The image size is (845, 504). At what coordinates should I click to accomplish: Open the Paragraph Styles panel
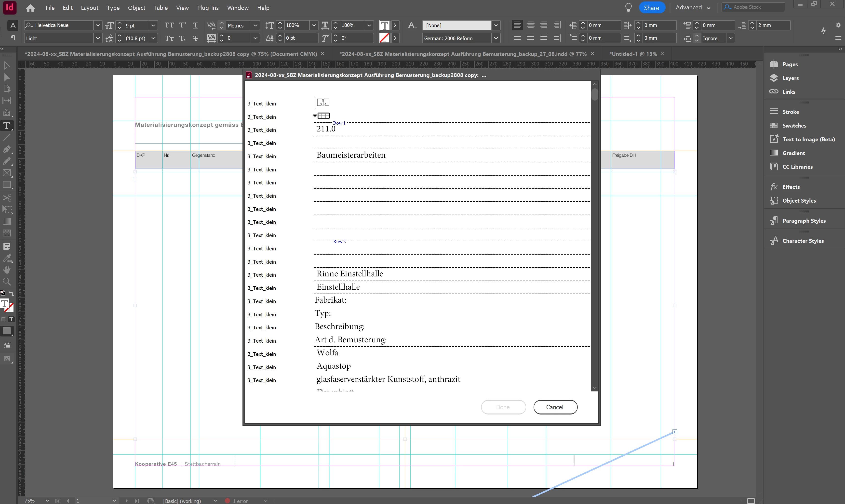tap(804, 221)
